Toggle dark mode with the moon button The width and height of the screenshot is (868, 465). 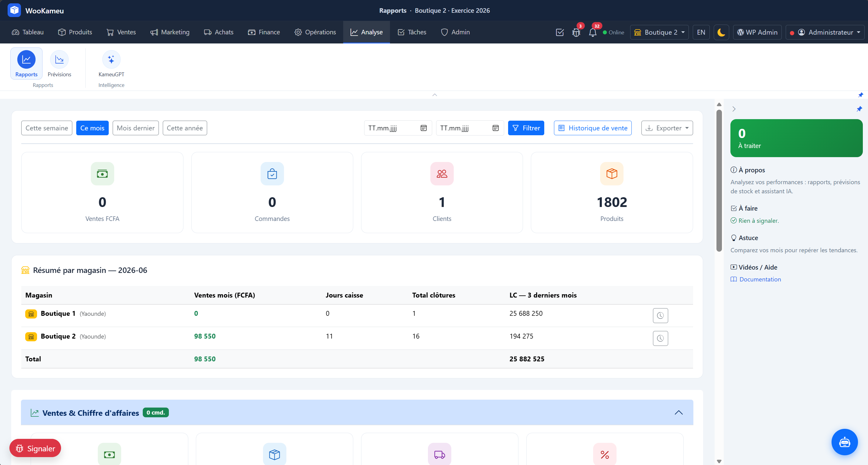[x=721, y=33]
